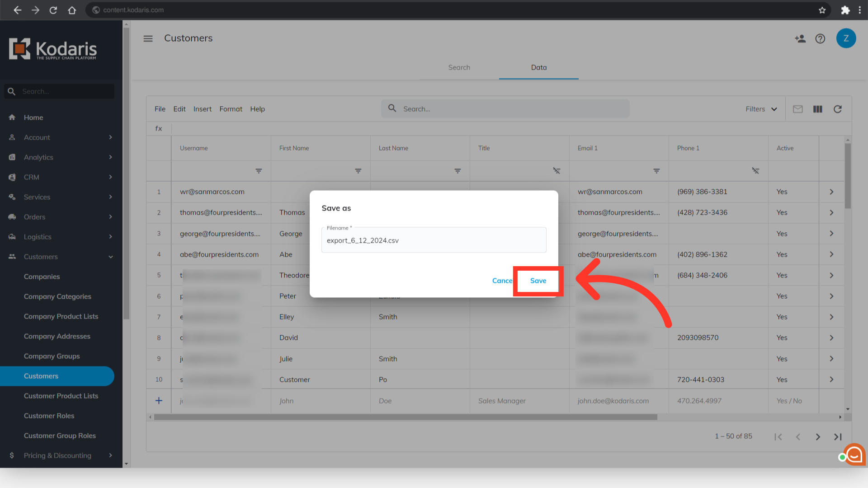
Task: Expand the Filters dropdown
Action: point(761,109)
